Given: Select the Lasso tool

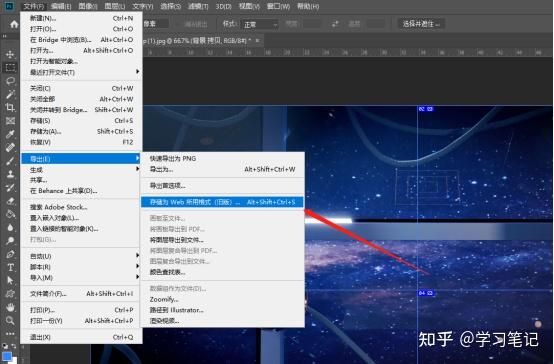Looking at the screenshot, I should coord(10,81).
